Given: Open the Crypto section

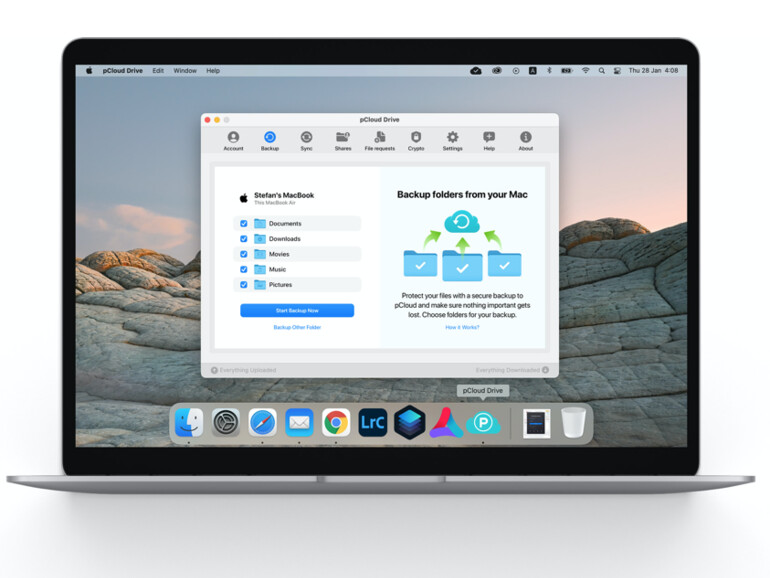Looking at the screenshot, I should click(x=416, y=140).
